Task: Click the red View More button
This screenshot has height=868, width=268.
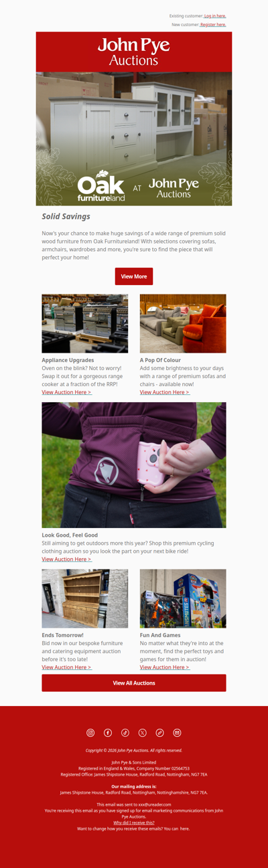Action: pos(134,276)
